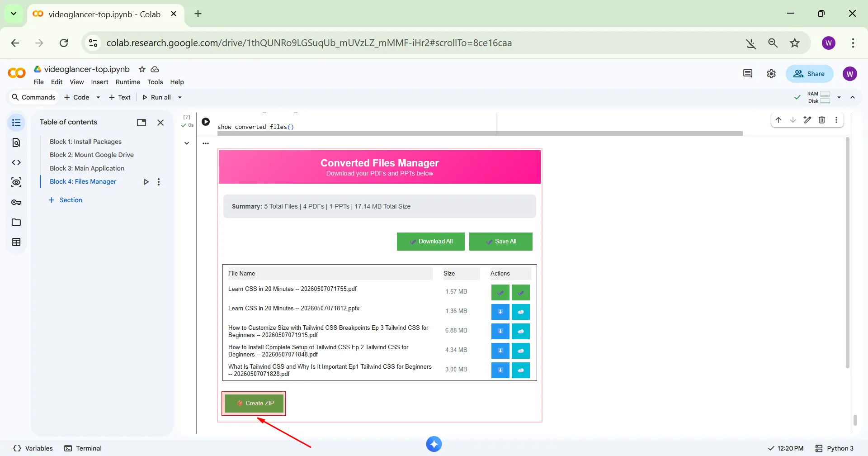Add new Section in contents
The height and width of the screenshot is (456, 868).
click(x=66, y=200)
